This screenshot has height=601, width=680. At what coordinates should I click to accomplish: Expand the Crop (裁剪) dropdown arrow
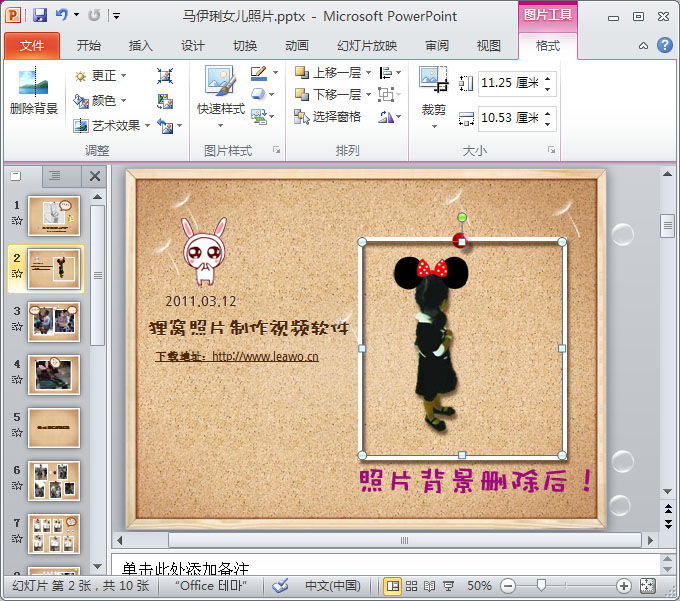coord(434,126)
